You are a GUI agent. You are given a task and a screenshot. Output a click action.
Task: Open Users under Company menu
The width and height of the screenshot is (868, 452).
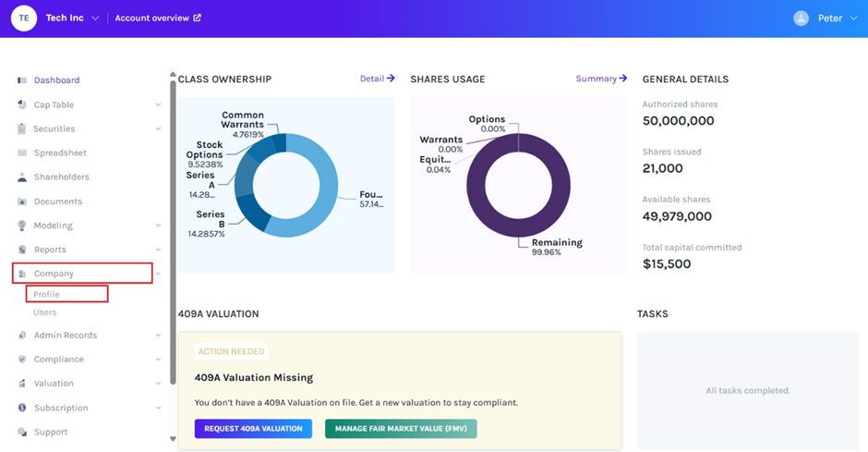[45, 312]
